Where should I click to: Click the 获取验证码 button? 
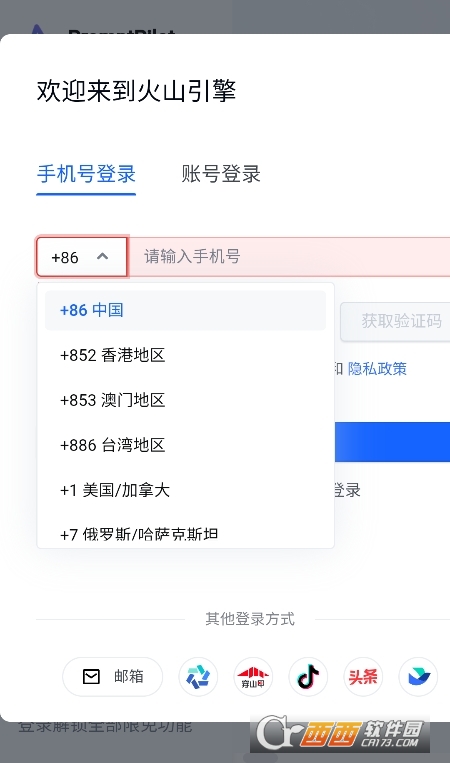[x=395, y=321]
